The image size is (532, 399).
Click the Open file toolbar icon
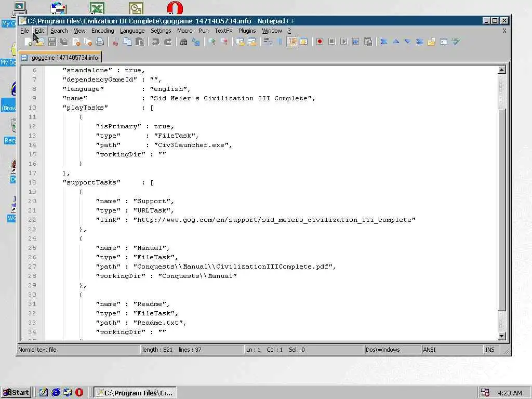click(x=40, y=42)
